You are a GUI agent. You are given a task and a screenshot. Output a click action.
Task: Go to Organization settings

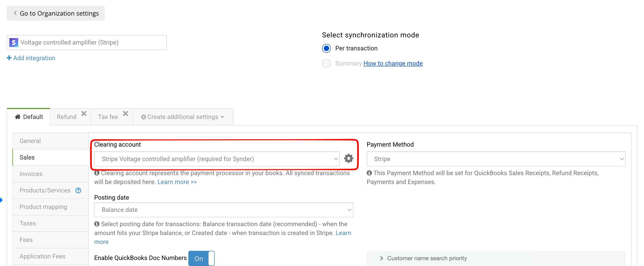[x=56, y=13]
